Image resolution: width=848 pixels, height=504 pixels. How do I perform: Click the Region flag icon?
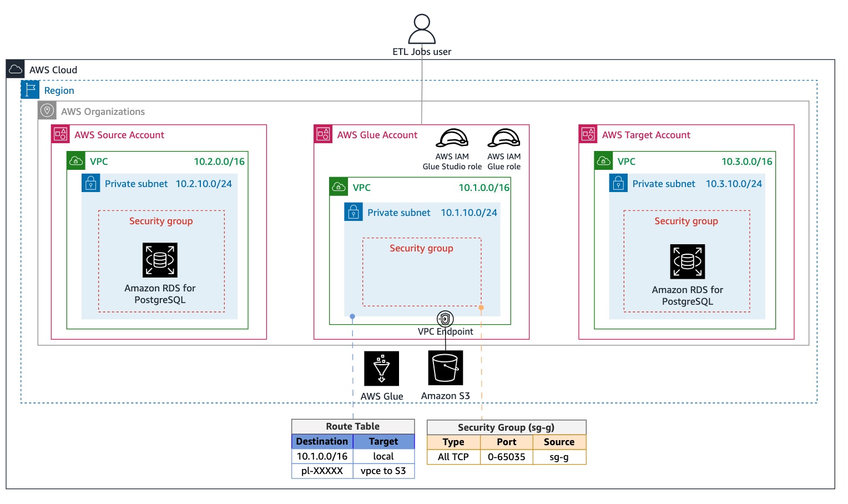(30, 90)
